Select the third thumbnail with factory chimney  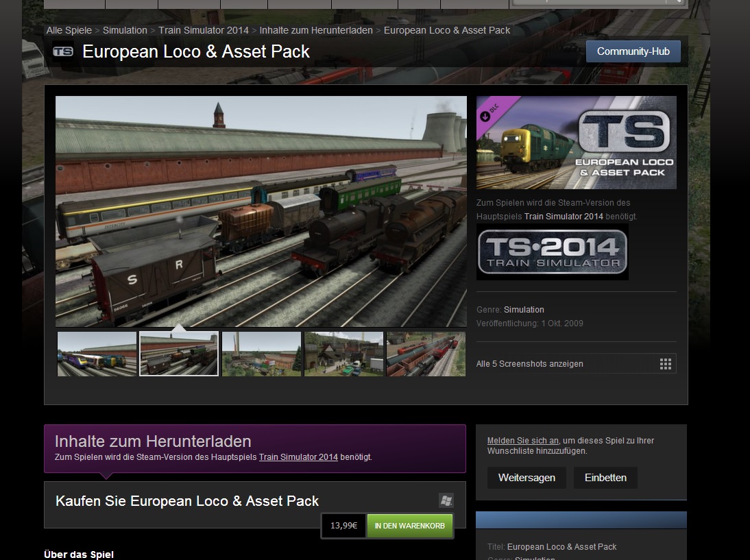(261, 354)
